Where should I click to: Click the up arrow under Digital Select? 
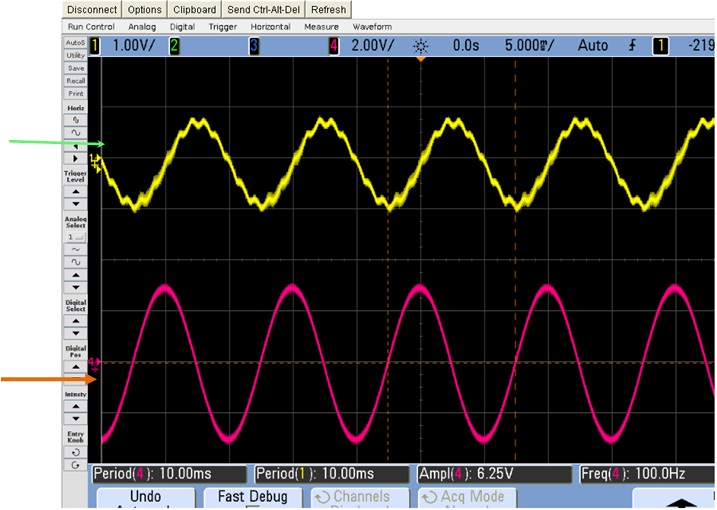coord(75,321)
